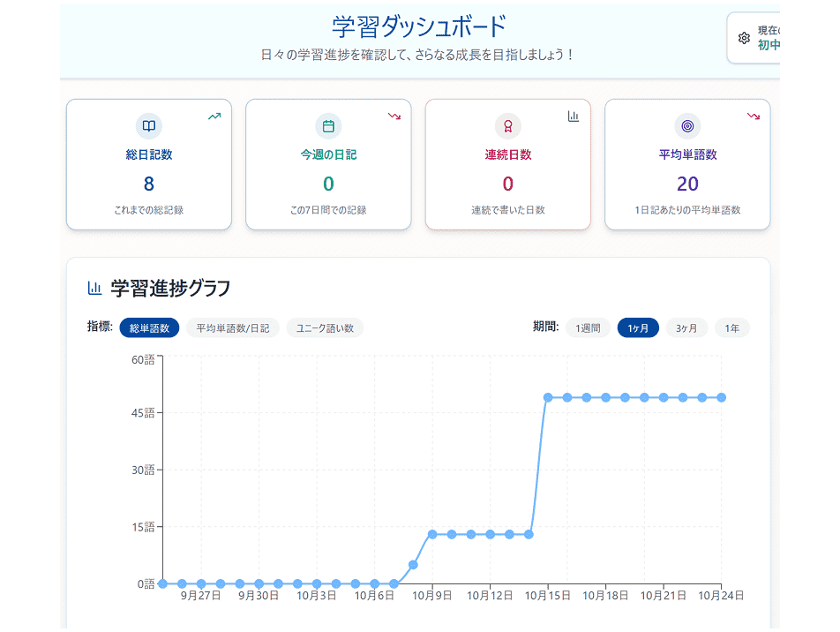Click the target icon in 平均単語数 card

pos(687,126)
